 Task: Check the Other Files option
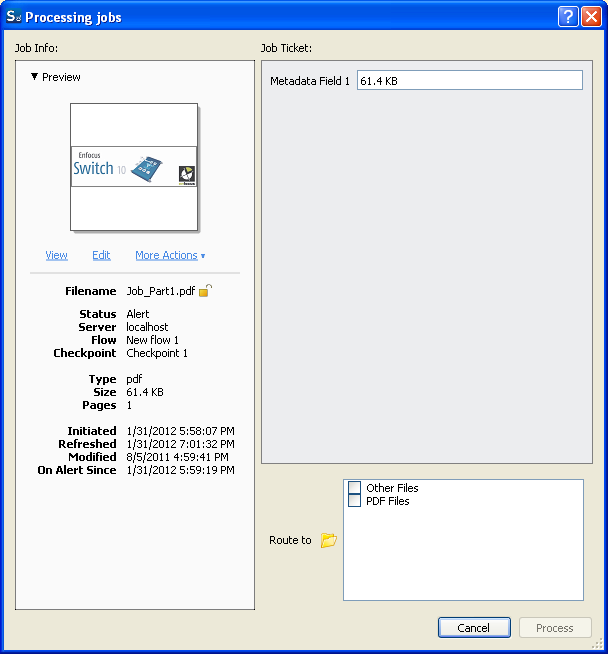(354, 488)
